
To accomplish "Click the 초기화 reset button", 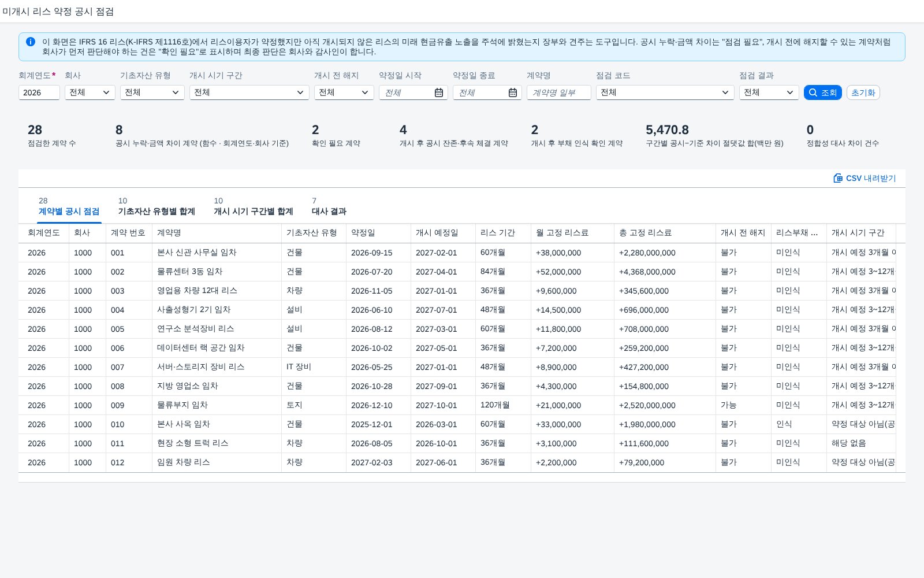I will (x=863, y=92).
